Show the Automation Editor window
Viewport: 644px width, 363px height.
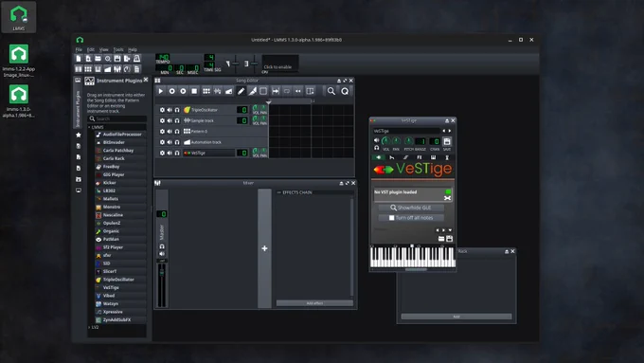(108, 69)
